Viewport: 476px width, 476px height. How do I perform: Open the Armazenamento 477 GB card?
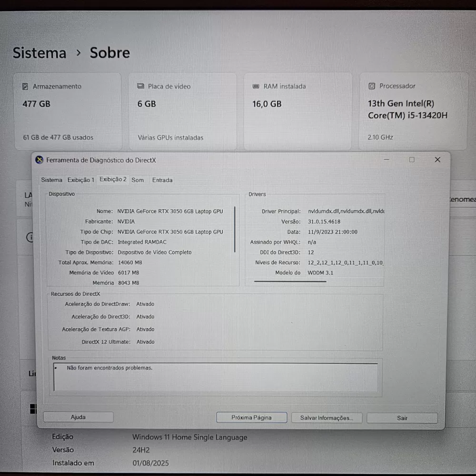click(x=68, y=111)
